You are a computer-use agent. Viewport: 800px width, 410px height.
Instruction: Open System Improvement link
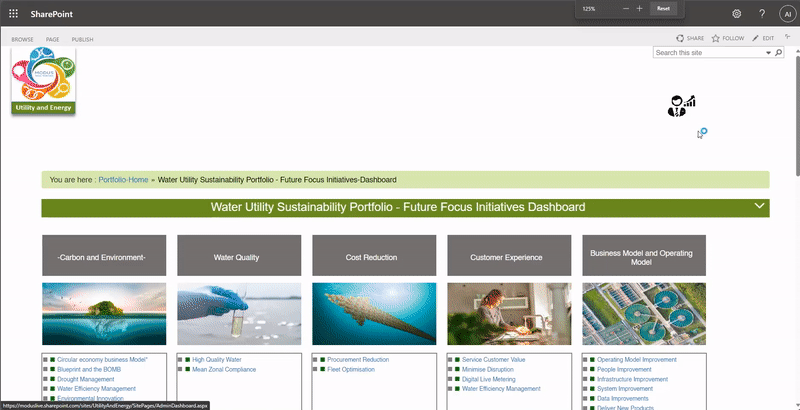pos(624,389)
